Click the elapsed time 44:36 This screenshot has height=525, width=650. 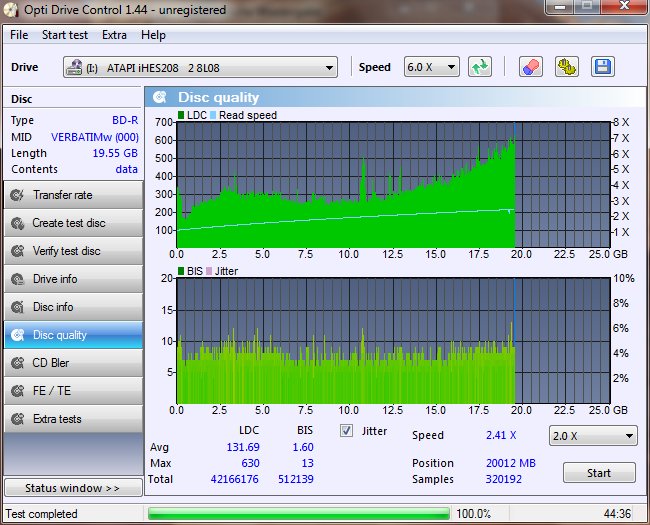617,514
